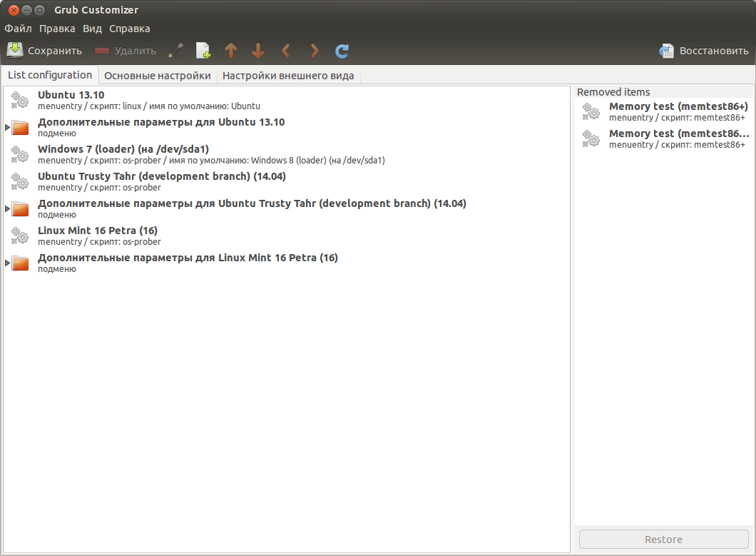The height and width of the screenshot is (556, 756).
Task: Click the Сохранить button label
Action: click(x=54, y=51)
